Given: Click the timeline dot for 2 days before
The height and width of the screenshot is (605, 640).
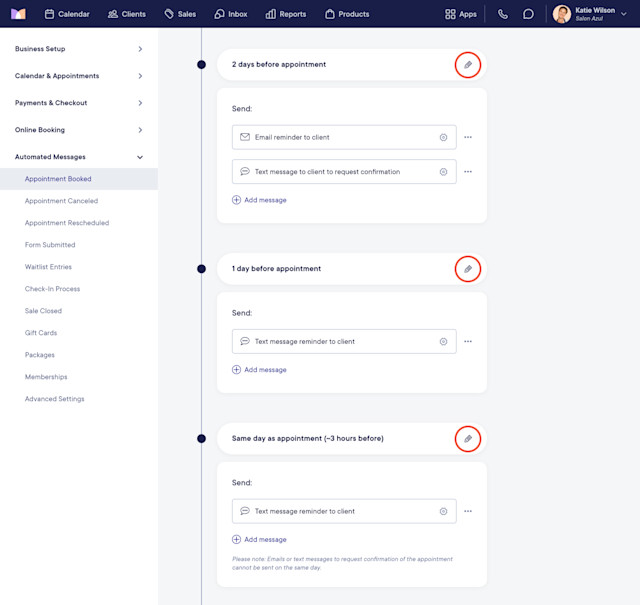Looking at the screenshot, I should point(201,65).
